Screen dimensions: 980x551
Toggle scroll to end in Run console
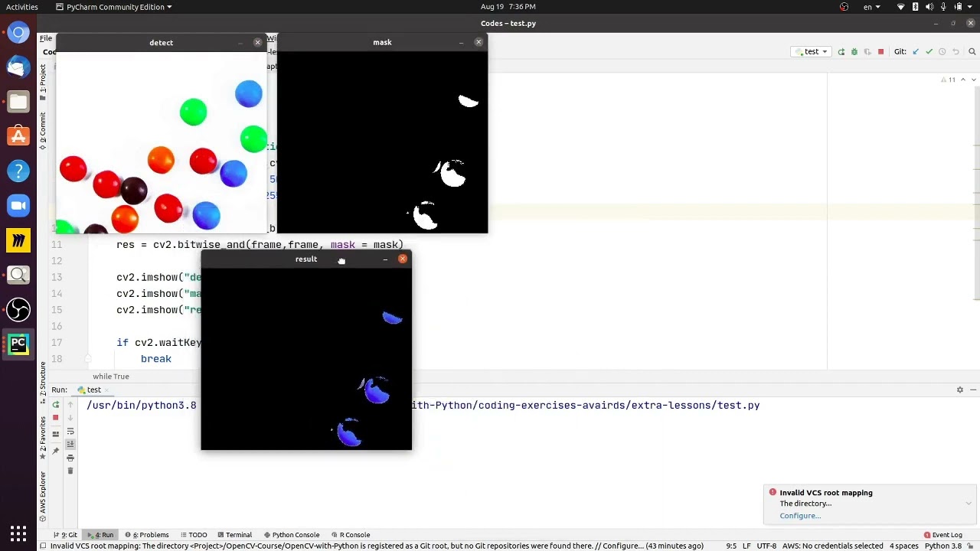coord(70,444)
